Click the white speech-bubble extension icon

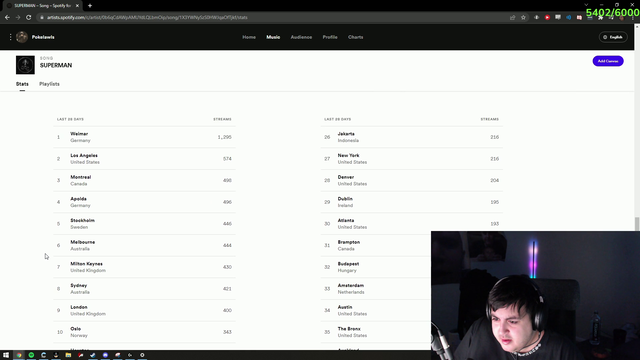(558, 18)
